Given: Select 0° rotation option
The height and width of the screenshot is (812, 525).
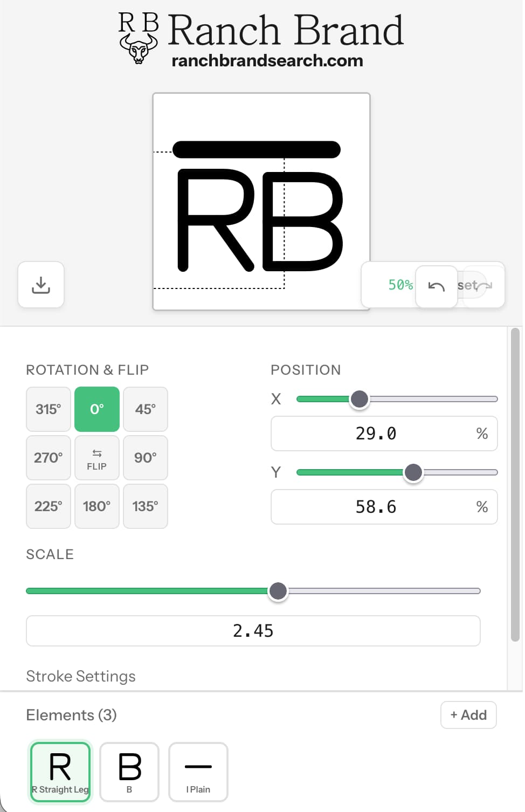Looking at the screenshot, I should pos(96,409).
